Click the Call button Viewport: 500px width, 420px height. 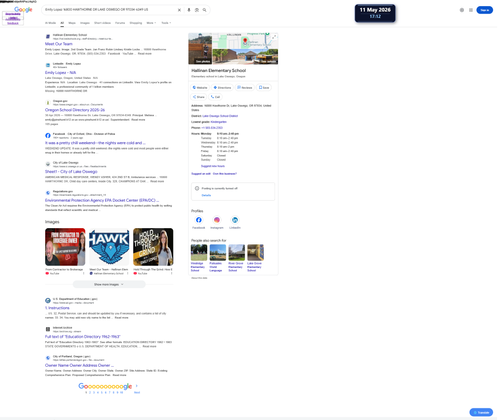click(215, 97)
